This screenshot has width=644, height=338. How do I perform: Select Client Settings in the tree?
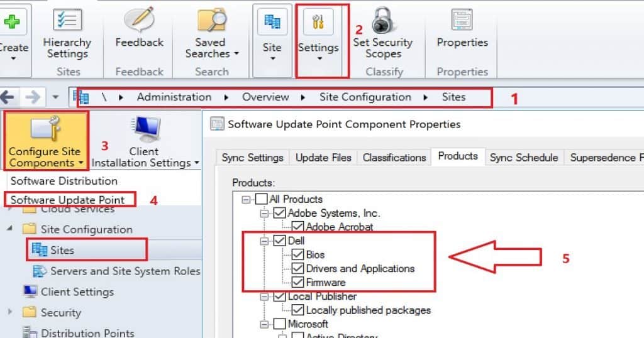77,292
